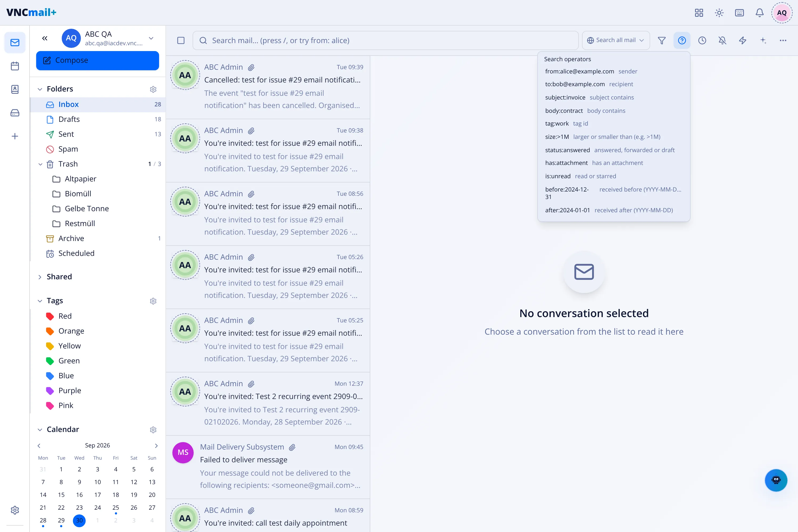This screenshot has width=798, height=532.
Task: Open the ABC QA account dropdown
Action: pos(151,38)
